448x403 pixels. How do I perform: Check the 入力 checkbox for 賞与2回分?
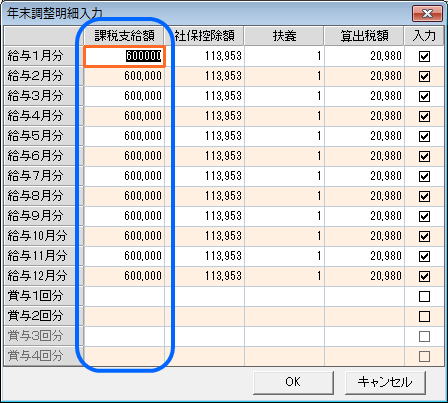[424, 316]
